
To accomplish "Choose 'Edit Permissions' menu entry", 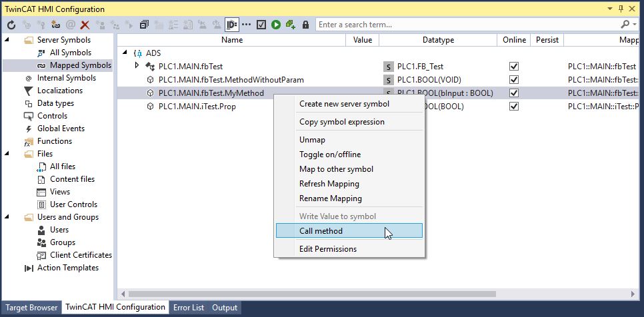I will tap(349, 249).
